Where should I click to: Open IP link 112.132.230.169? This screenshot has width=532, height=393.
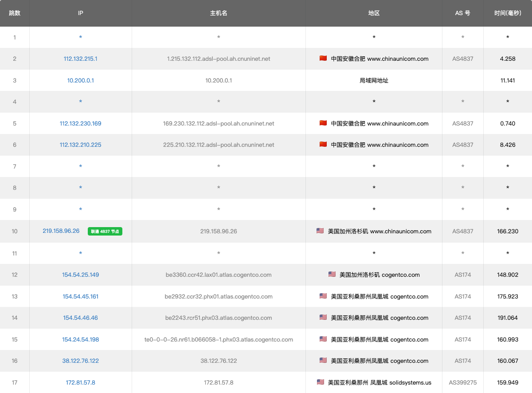point(81,123)
